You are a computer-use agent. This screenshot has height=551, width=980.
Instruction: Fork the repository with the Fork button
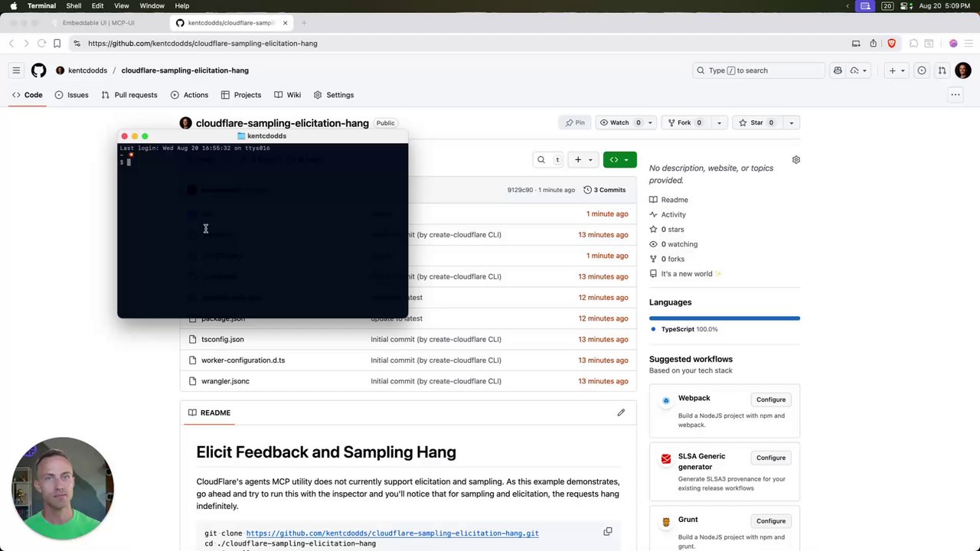point(687,122)
